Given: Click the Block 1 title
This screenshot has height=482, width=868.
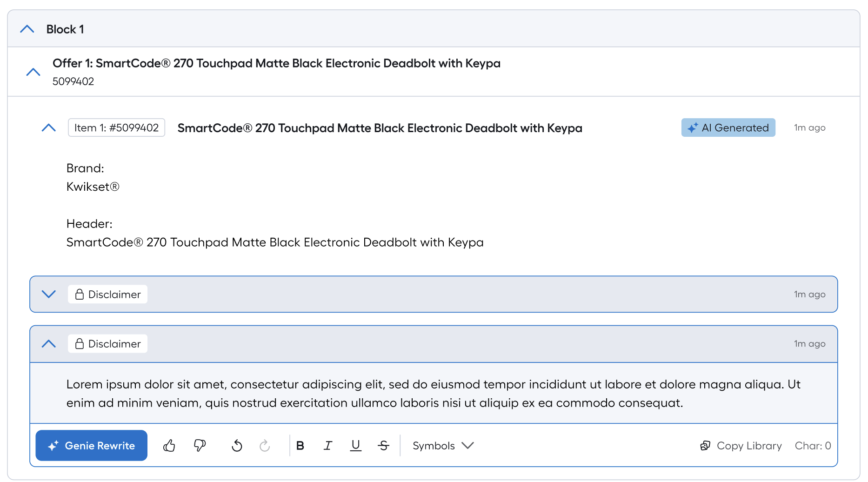Looking at the screenshot, I should pyautogui.click(x=65, y=29).
